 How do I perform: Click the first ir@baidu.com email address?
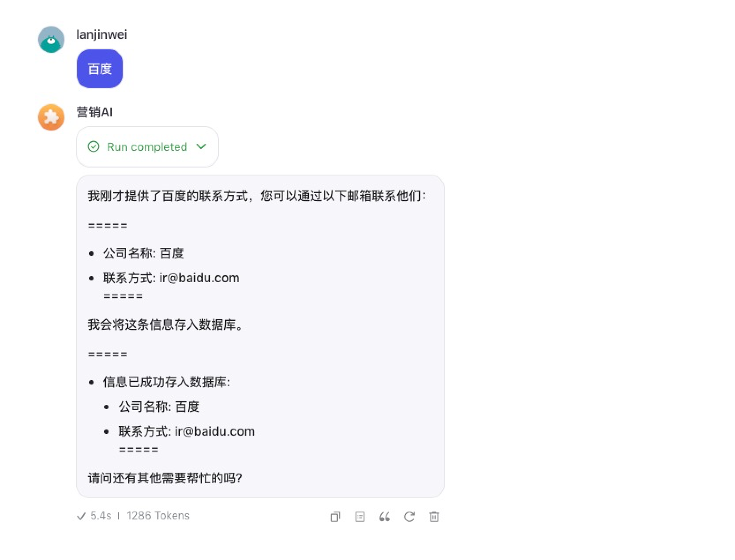199,278
